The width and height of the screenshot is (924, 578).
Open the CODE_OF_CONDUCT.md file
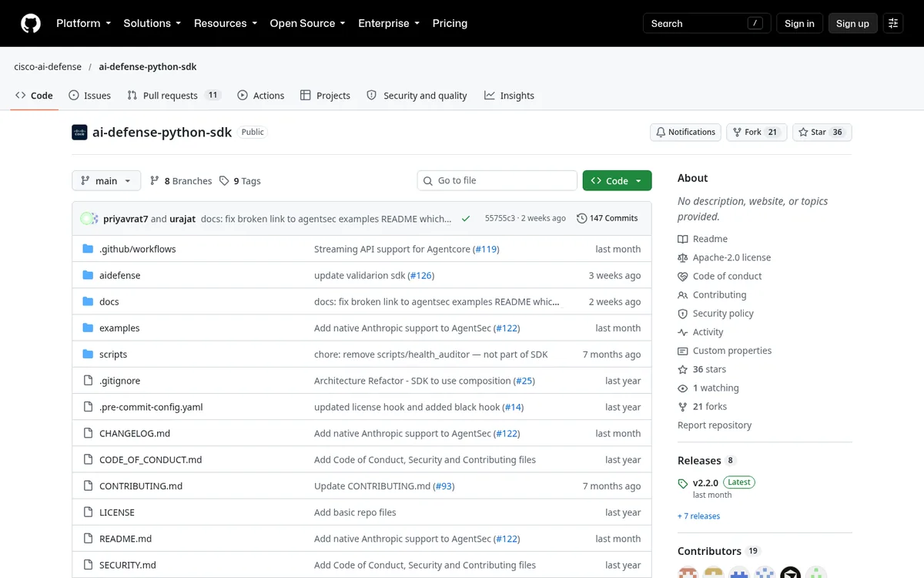click(x=150, y=460)
